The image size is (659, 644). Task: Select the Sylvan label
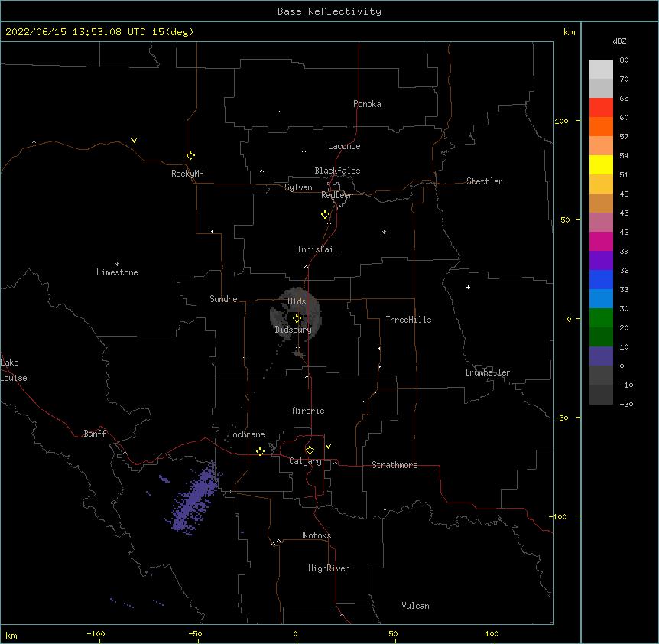pyautogui.click(x=298, y=187)
